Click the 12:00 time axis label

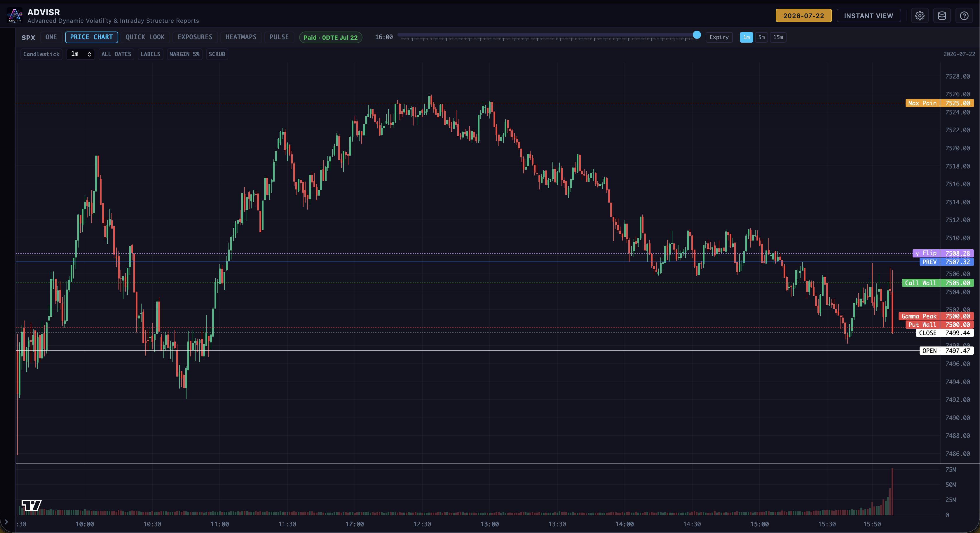click(x=354, y=524)
